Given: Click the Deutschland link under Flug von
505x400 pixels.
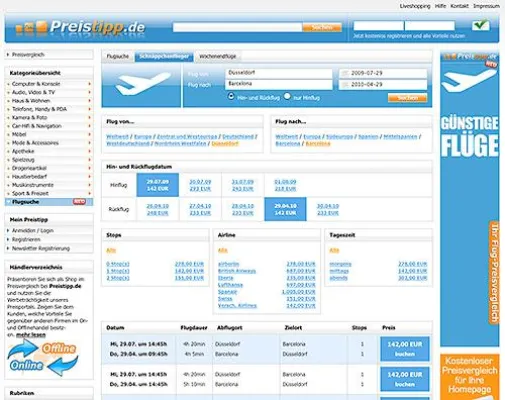Looking at the screenshot, I should (x=238, y=137).
